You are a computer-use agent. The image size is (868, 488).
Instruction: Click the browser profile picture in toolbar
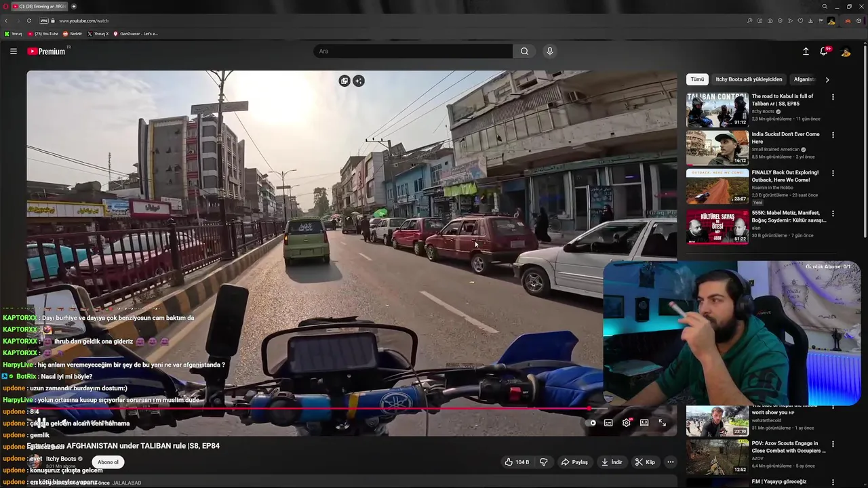831,20
